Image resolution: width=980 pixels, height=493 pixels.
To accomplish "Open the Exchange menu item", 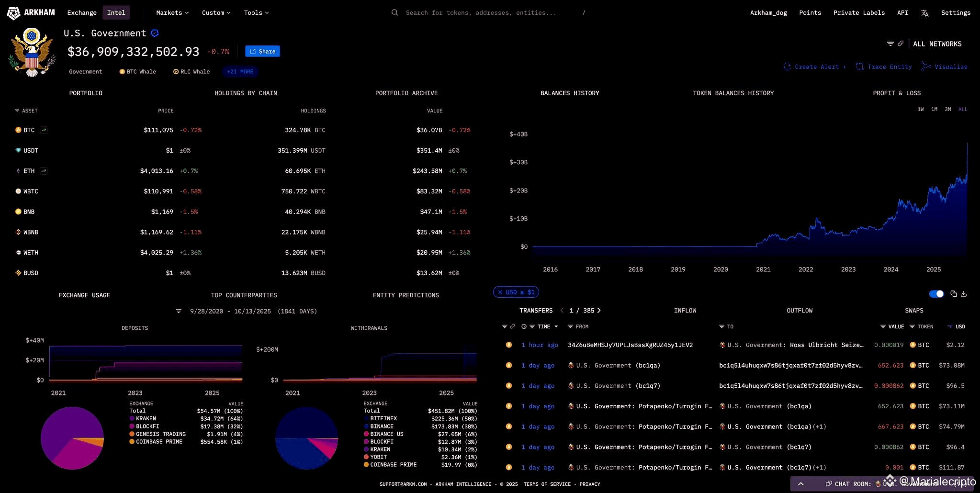I will point(81,12).
